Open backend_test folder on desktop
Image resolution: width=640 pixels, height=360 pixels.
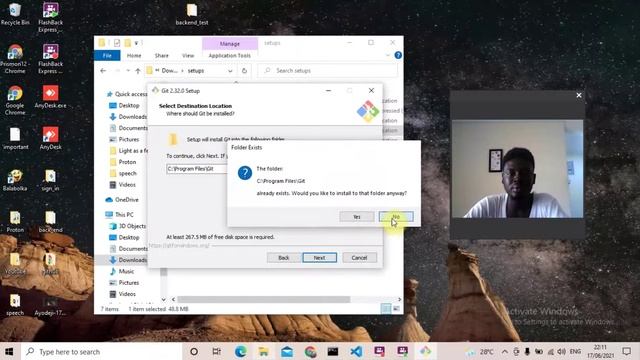pos(192,14)
